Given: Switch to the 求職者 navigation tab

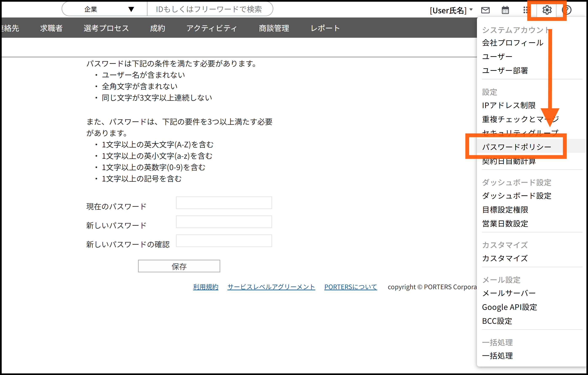Looking at the screenshot, I should click(x=51, y=28).
